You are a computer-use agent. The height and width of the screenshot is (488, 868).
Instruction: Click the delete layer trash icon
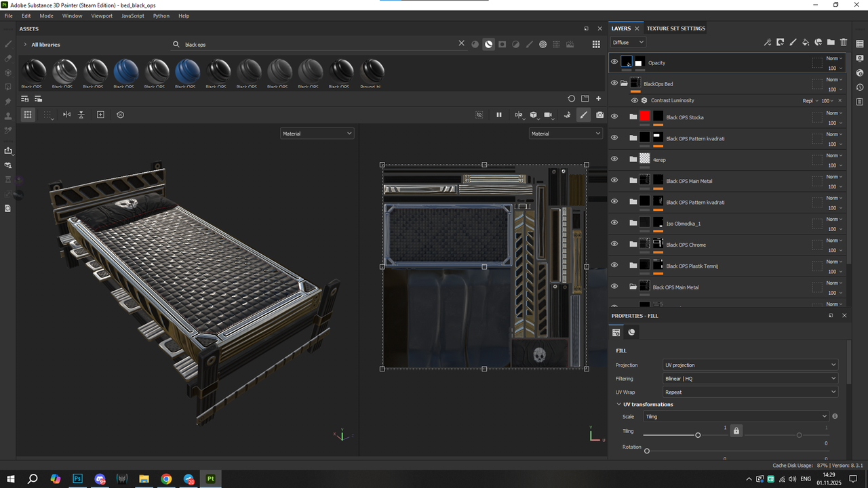(x=844, y=42)
